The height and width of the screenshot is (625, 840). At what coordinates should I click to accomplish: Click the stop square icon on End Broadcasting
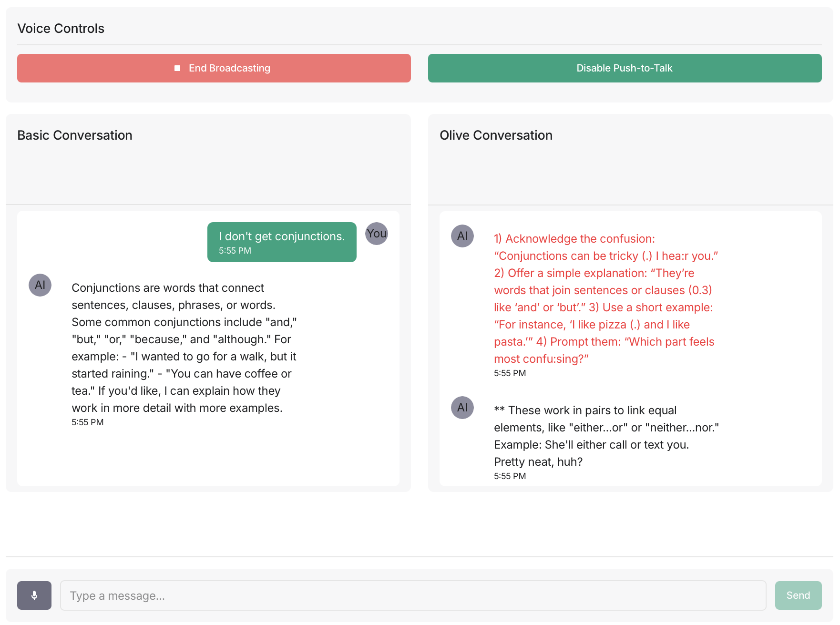(177, 68)
